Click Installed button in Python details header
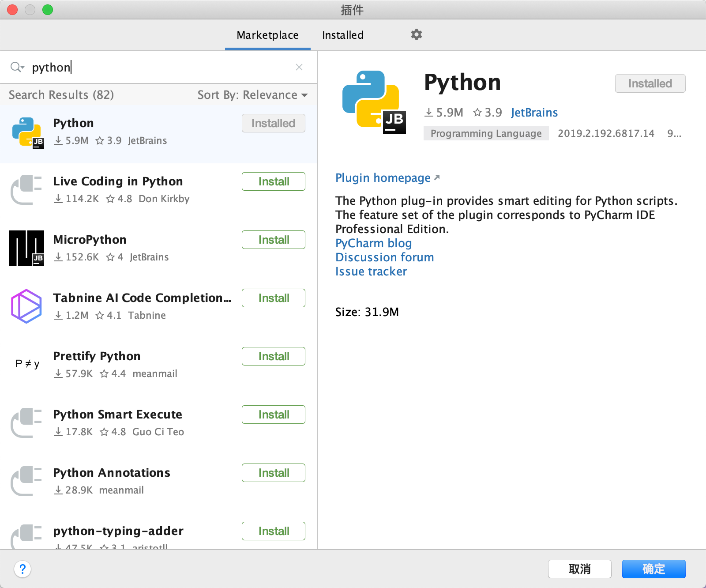Screen dimensions: 706x588 click(x=650, y=83)
